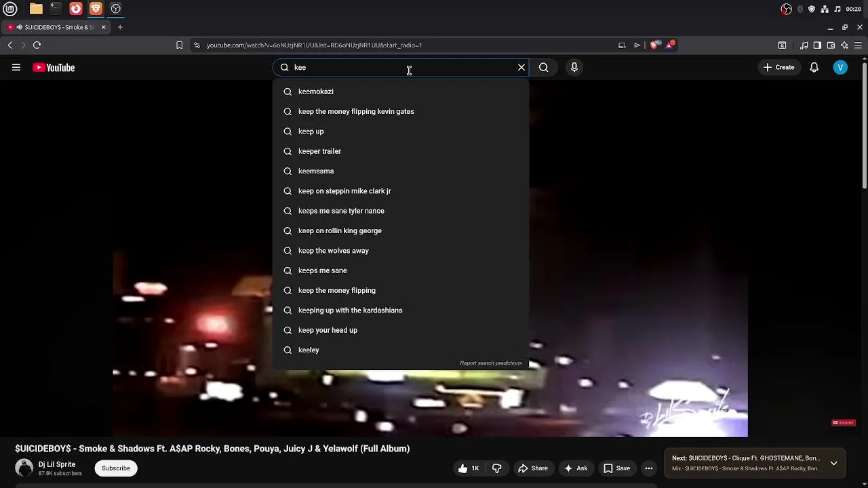
Task: Select 'keep the money flipping kevin gates'
Action: (x=401, y=111)
